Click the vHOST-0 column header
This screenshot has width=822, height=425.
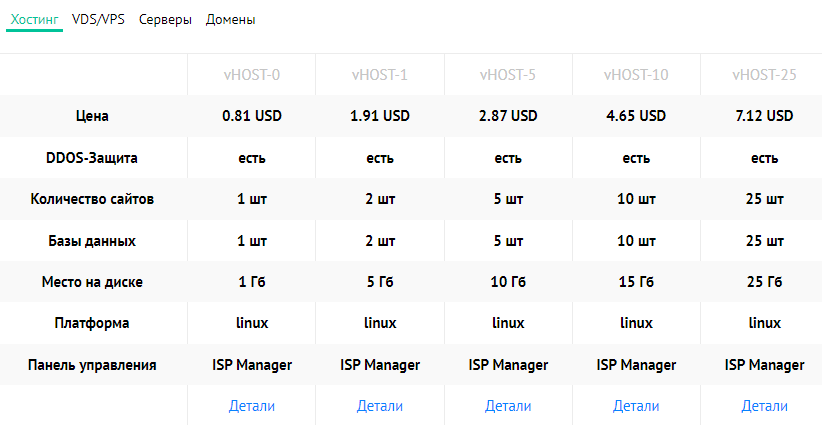click(252, 74)
